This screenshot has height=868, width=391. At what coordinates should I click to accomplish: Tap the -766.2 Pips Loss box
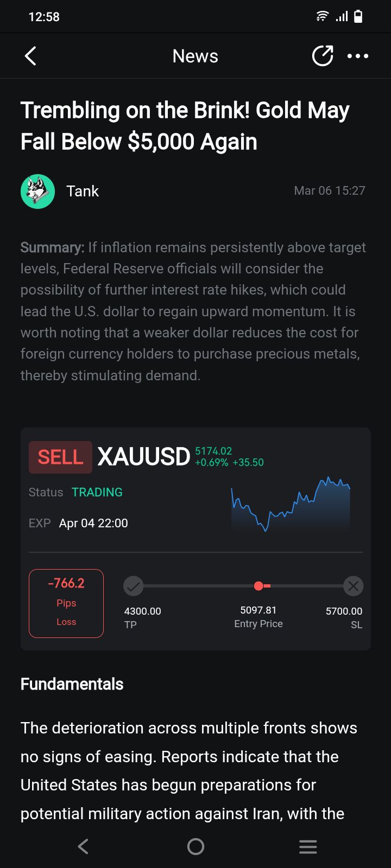click(x=66, y=603)
